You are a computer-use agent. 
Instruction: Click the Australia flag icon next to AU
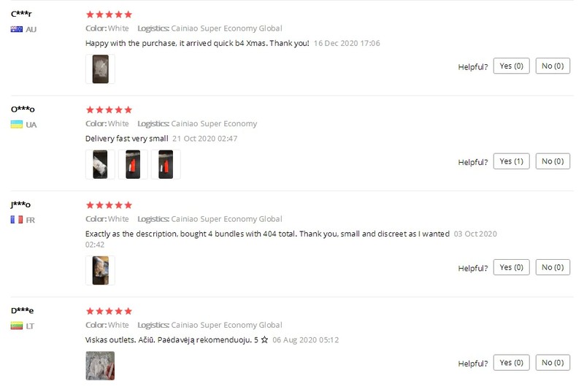pos(16,29)
